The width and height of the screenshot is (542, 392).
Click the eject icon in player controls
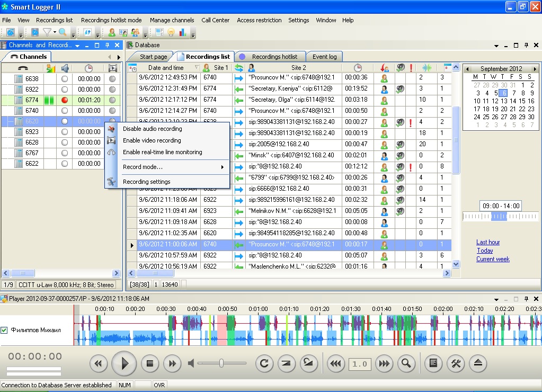point(478,363)
